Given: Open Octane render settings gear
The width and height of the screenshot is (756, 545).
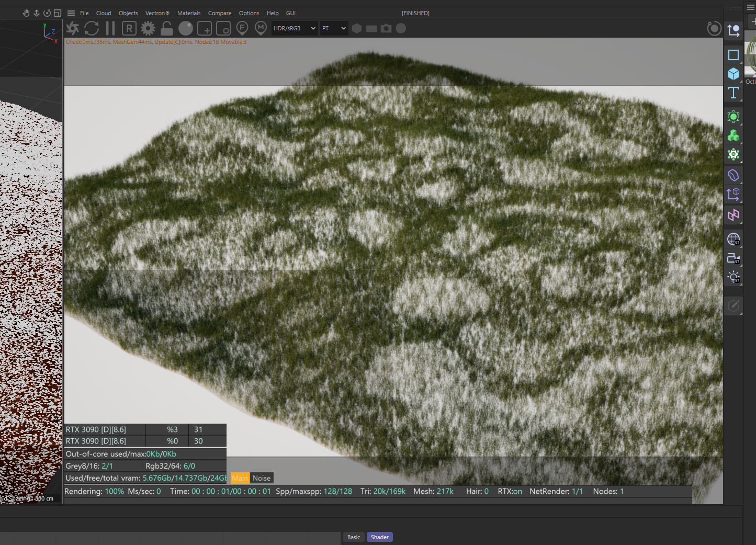Looking at the screenshot, I should 148,28.
